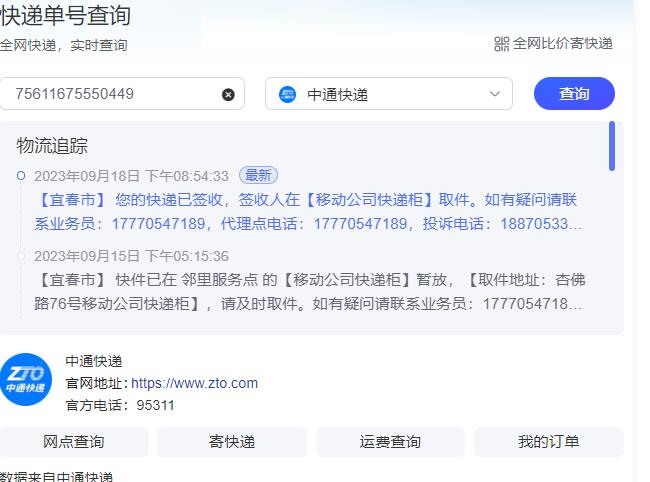Screen dimensions: 650x482
Task: Click the 09月15日 entry timeline marker
Action: click(21, 256)
